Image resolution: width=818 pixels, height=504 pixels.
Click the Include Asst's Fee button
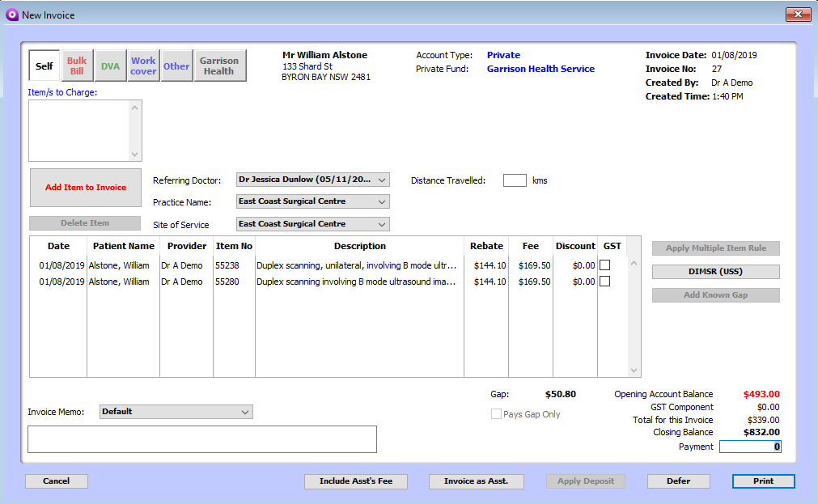tap(356, 481)
